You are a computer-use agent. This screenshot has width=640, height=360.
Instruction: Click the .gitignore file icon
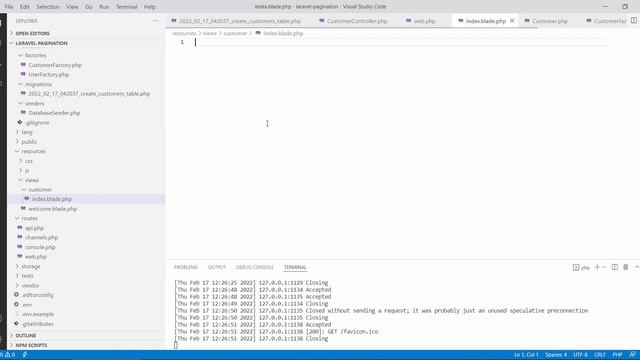pos(20,122)
